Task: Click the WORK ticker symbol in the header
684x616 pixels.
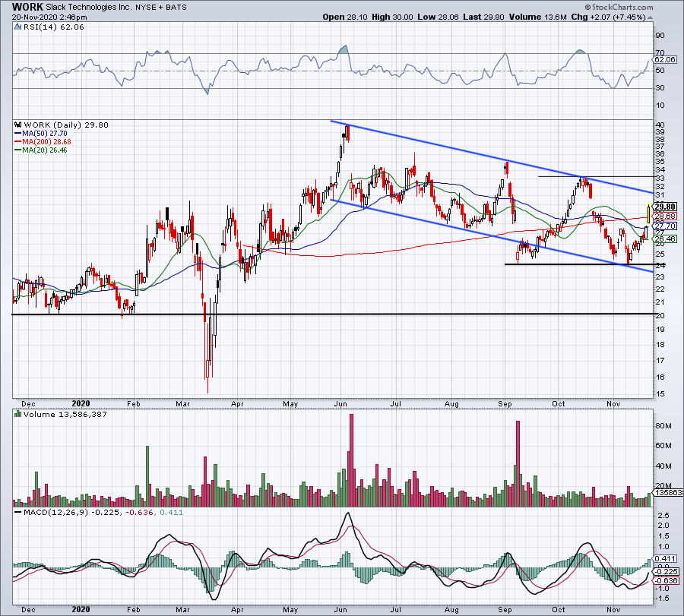Action: (x=27, y=7)
